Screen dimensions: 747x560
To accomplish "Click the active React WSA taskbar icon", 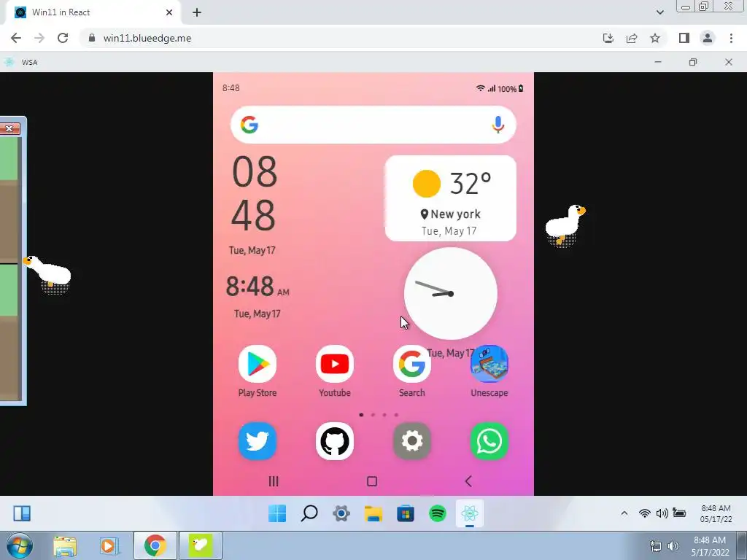I will tap(470, 513).
